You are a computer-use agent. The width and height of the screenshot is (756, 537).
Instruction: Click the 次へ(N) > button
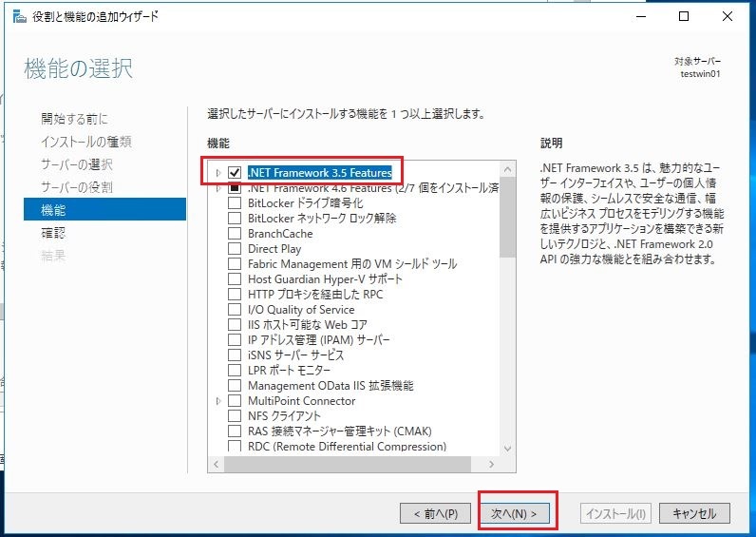514,514
